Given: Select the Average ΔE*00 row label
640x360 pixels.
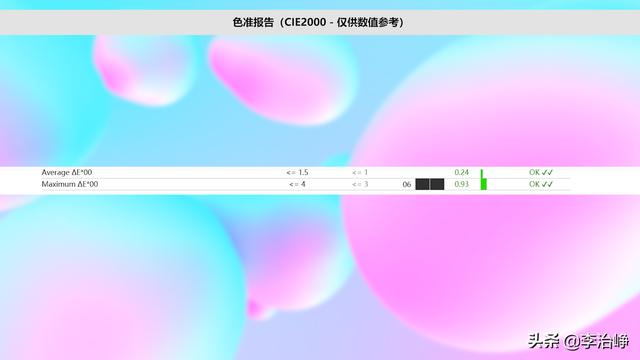Looking at the screenshot, I should tap(67, 172).
